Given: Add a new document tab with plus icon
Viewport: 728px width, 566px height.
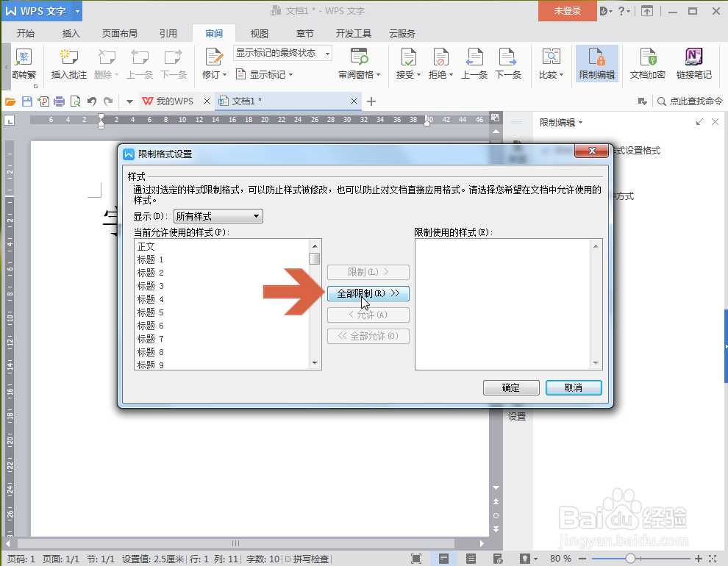Looking at the screenshot, I should (x=371, y=101).
